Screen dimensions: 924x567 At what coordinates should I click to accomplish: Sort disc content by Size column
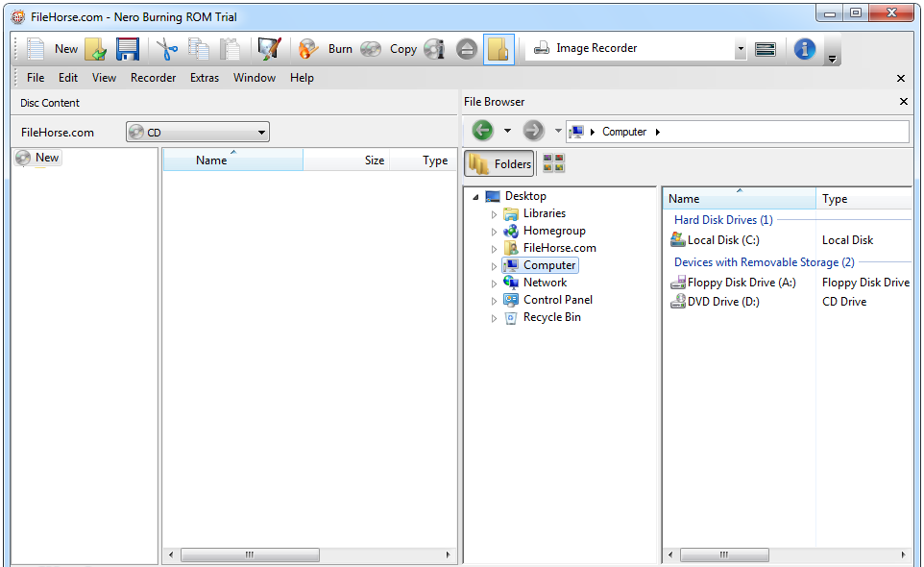tap(347, 160)
